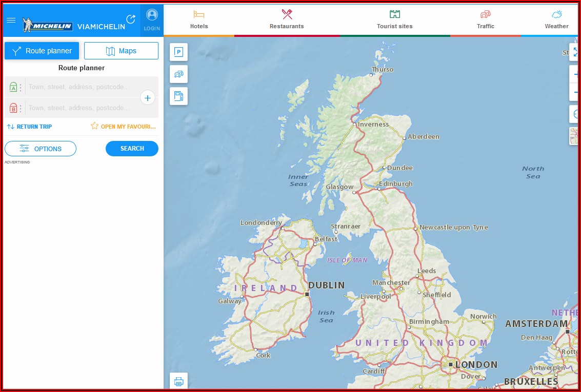Viewport: 581px width, 392px height.
Task: Click the departure point A input field
Action: [82, 87]
